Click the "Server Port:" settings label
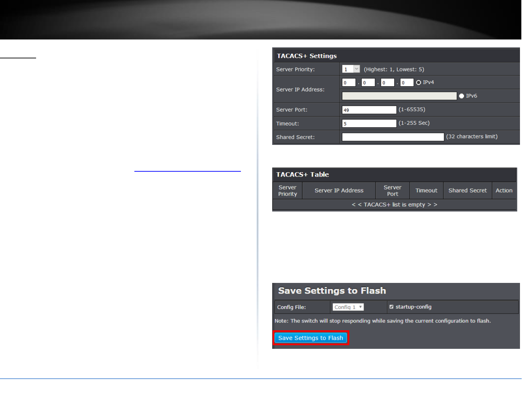 291,110
